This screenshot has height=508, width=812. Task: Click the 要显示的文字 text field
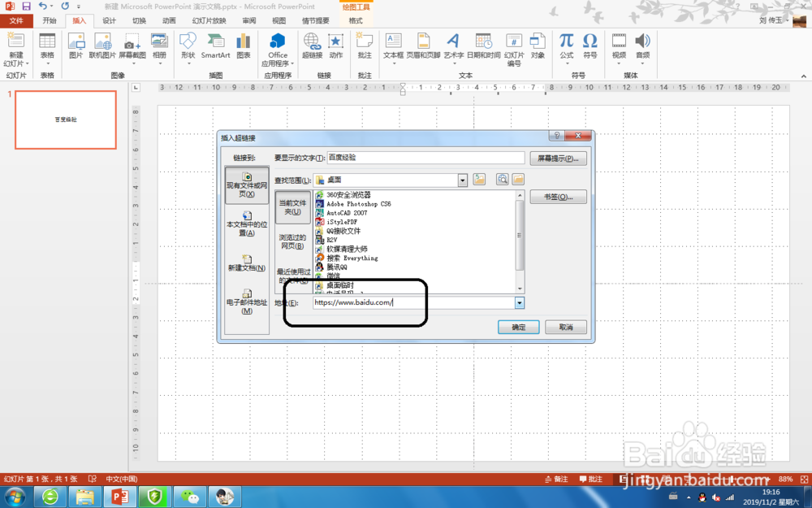coord(425,158)
